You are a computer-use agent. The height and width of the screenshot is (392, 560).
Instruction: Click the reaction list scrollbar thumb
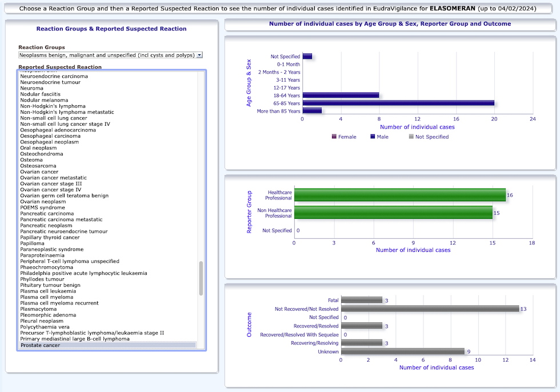pos(201,278)
